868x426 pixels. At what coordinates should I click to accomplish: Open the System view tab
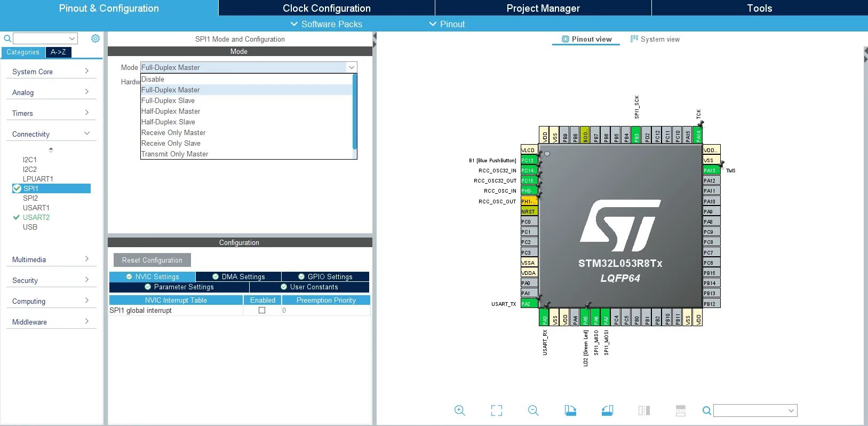click(x=655, y=39)
